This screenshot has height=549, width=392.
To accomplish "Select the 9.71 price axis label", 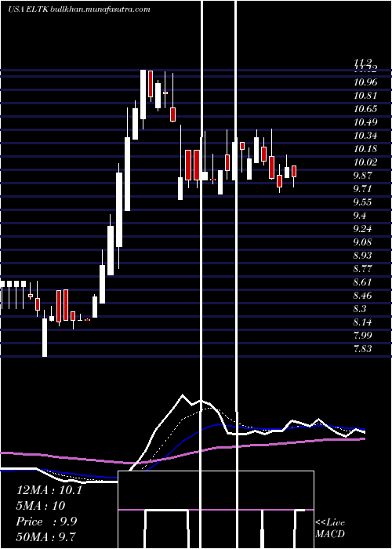I will coord(363,189).
